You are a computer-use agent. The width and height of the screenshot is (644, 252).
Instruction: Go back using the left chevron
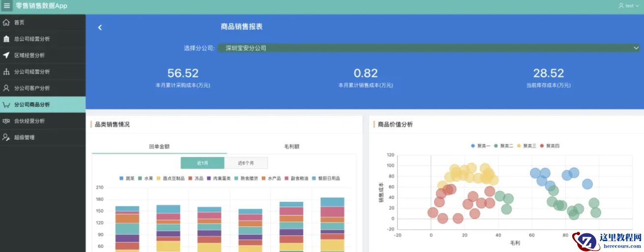[100, 28]
